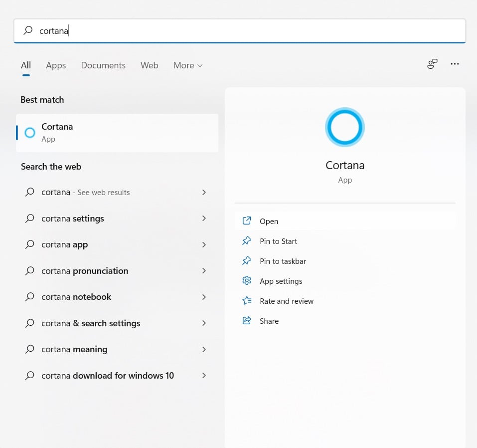Open the feedback people icon near options
Image resolution: width=477 pixels, height=448 pixels.
coord(432,64)
